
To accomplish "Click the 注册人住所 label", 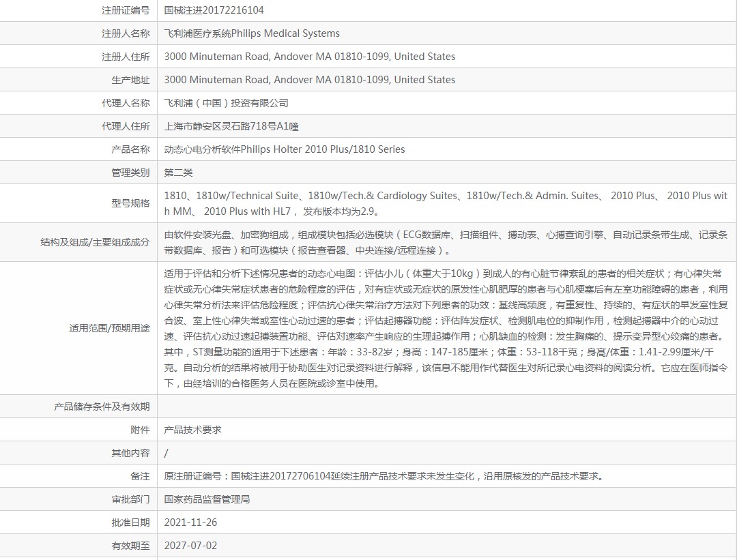I will click(126, 57).
